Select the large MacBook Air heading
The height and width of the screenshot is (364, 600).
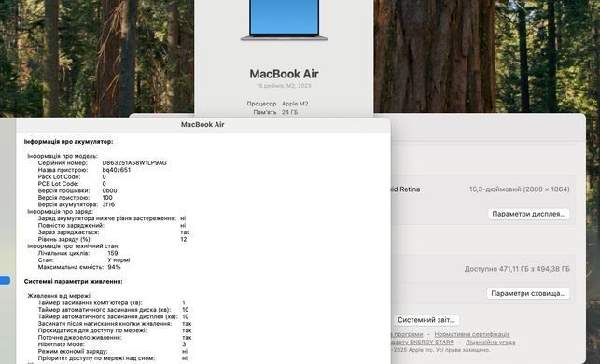[284, 74]
